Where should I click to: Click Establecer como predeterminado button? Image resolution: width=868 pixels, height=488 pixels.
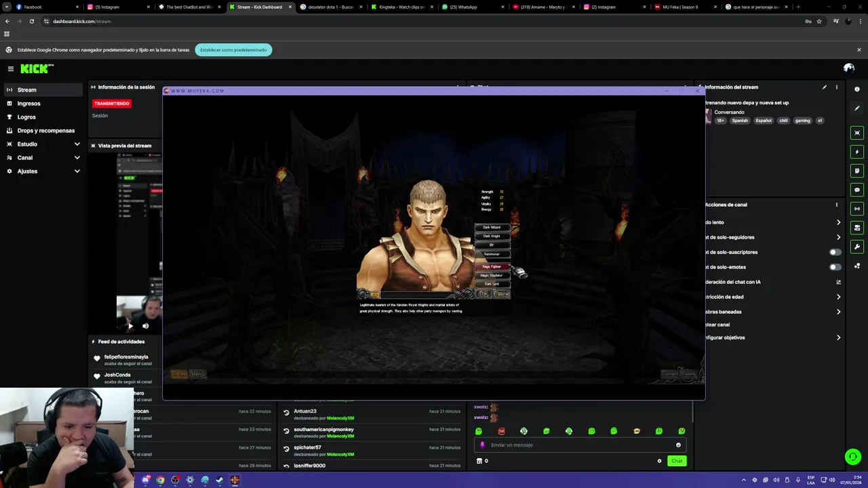[233, 49]
